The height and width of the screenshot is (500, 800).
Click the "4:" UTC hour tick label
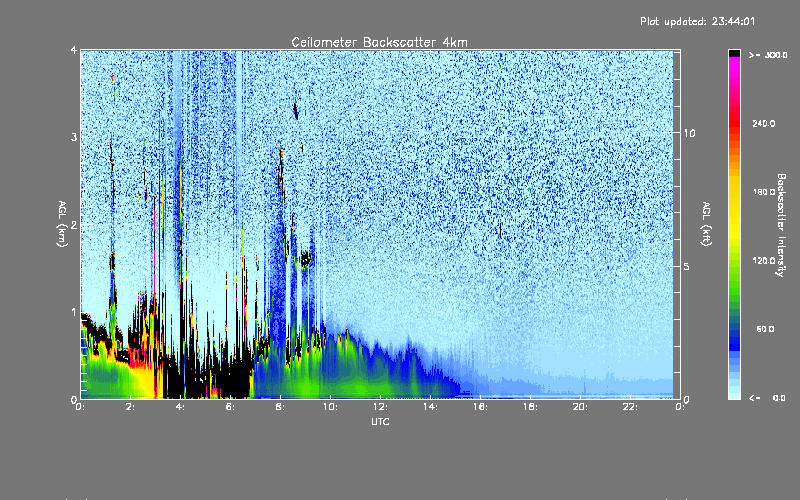pyautogui.click(x=180, y=407)
